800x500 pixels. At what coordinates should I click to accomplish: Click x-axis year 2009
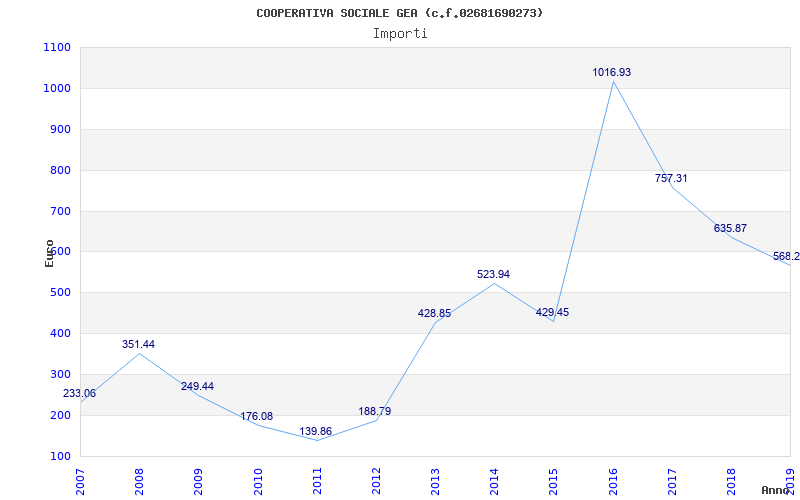click(x=199, y=482)
